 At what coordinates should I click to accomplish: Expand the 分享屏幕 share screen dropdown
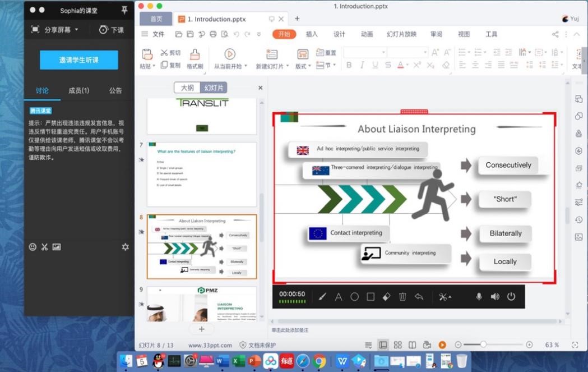click(76, 30)
